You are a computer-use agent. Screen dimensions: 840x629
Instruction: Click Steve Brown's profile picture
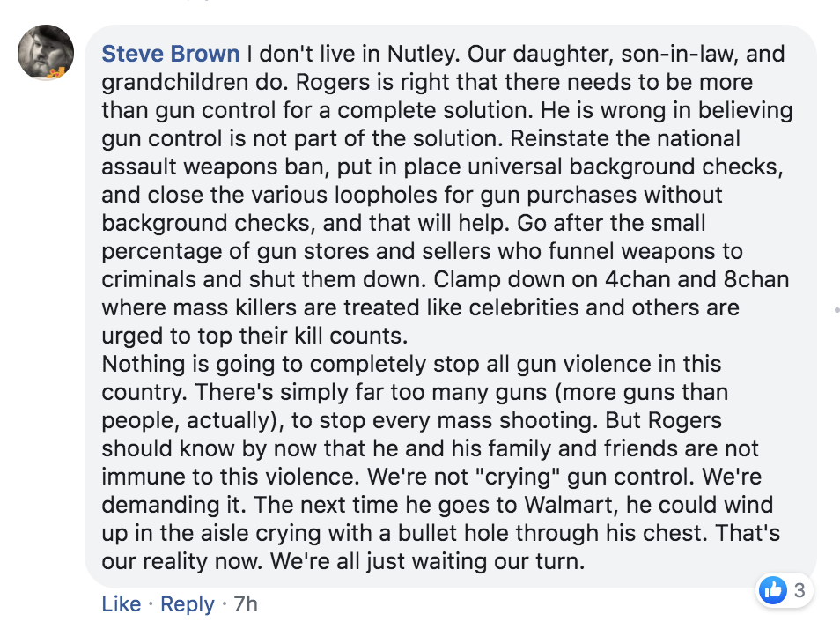46,52
